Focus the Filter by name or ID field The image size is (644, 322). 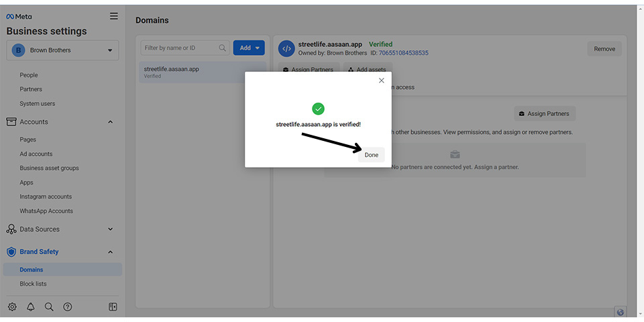coord(185,48)
